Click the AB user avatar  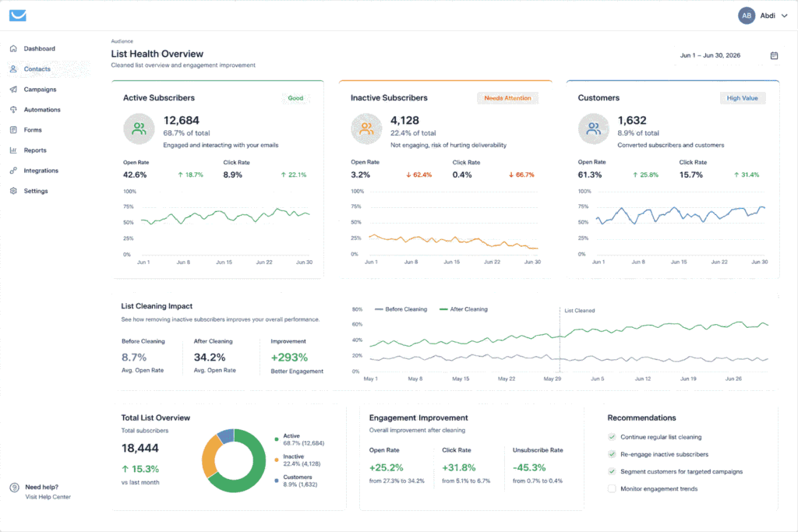click(746, 16)
